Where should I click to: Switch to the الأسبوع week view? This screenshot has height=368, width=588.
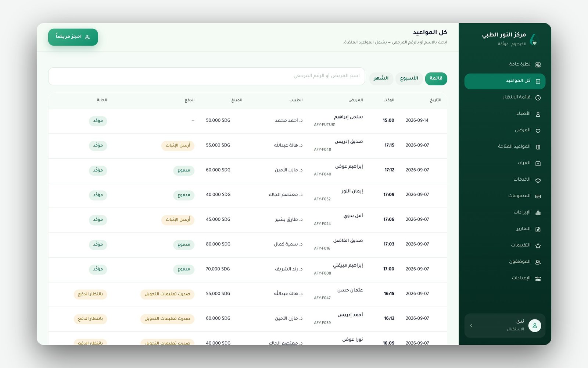click(409, 78)
